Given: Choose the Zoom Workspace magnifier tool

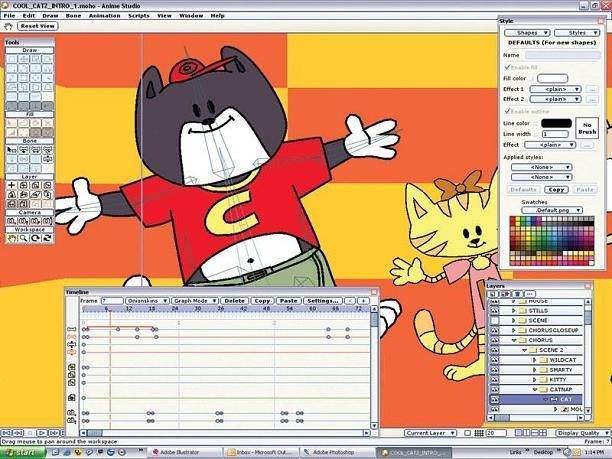Looking at the screenshot, I should click(23, 238).
